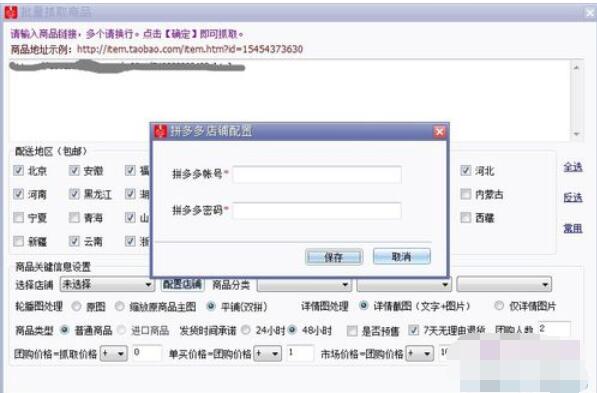
Task: Click the 团购人数 input field
Action: click(x=554, y=329)
